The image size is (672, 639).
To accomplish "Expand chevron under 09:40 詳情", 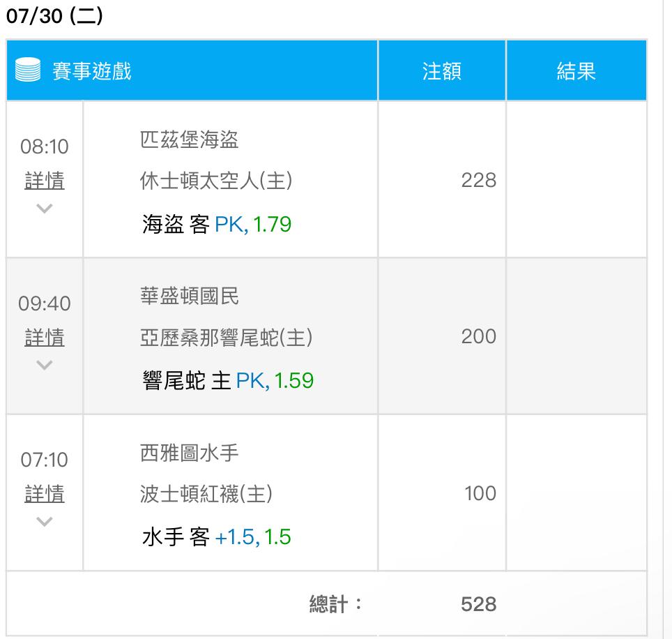I will [x=45, y=365].
